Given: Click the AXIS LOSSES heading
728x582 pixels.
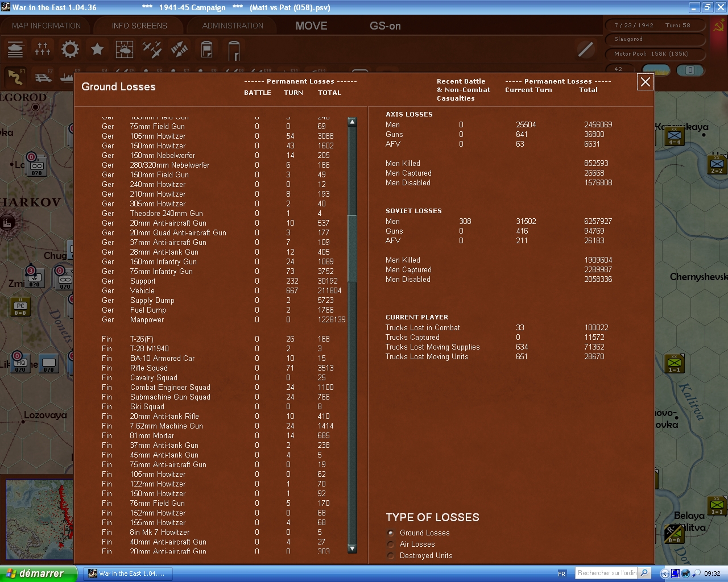Looking at the screenshot, I should [409, 114].
